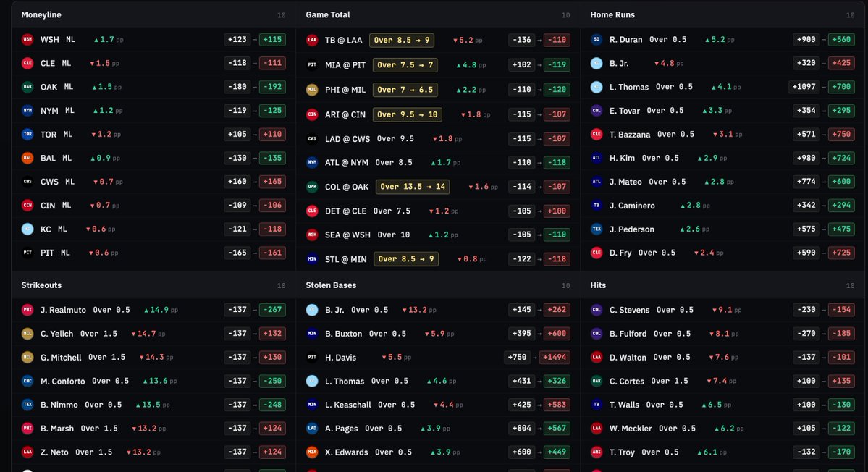Click the C. Yelich player name
Viewport: 868px width, 472px height.
point(56,334)
